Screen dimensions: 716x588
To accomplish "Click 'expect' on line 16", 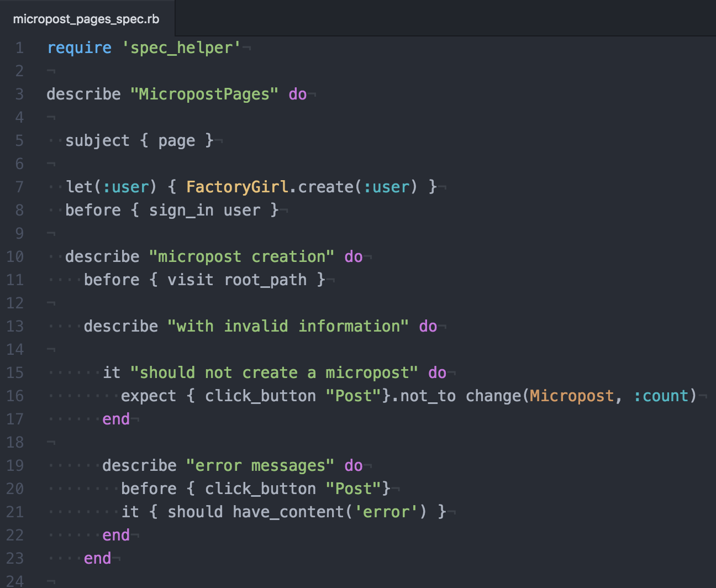I will tap(149, 396).
